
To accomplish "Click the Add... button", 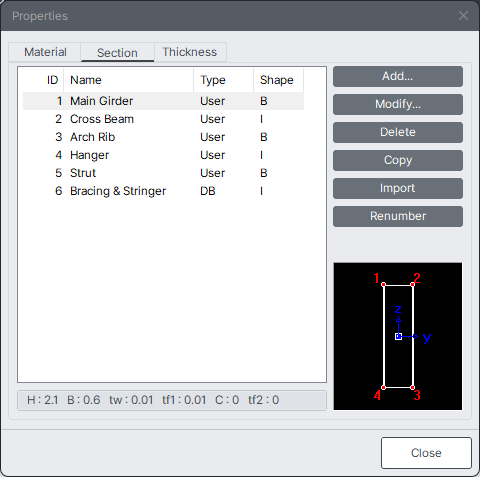I will 398,76.
